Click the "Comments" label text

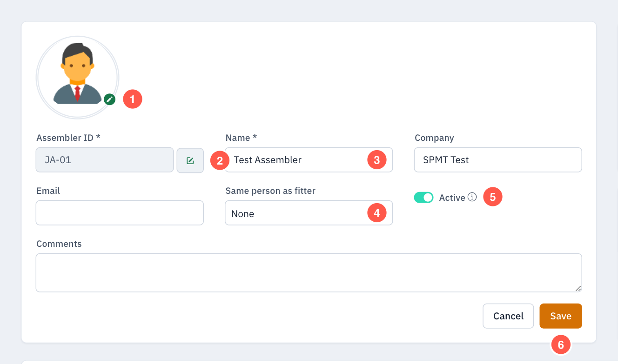click(x=59, y=244)
